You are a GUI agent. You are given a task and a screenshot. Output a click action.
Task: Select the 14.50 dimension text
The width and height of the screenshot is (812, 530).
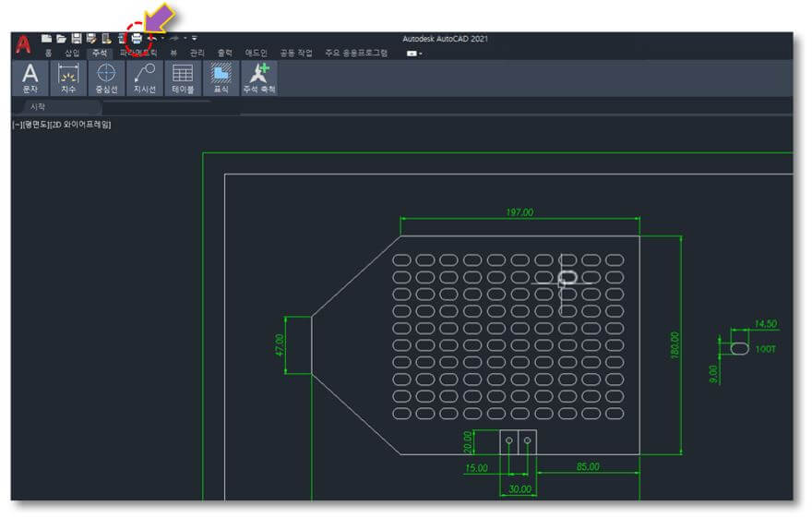(765, 324)
